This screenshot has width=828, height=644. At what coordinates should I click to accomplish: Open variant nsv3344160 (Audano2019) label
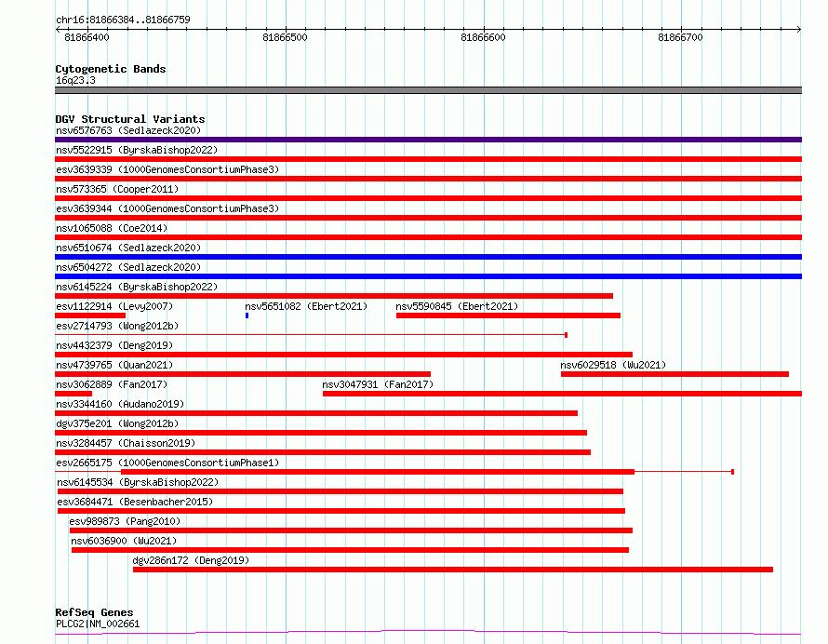(120, 404)
